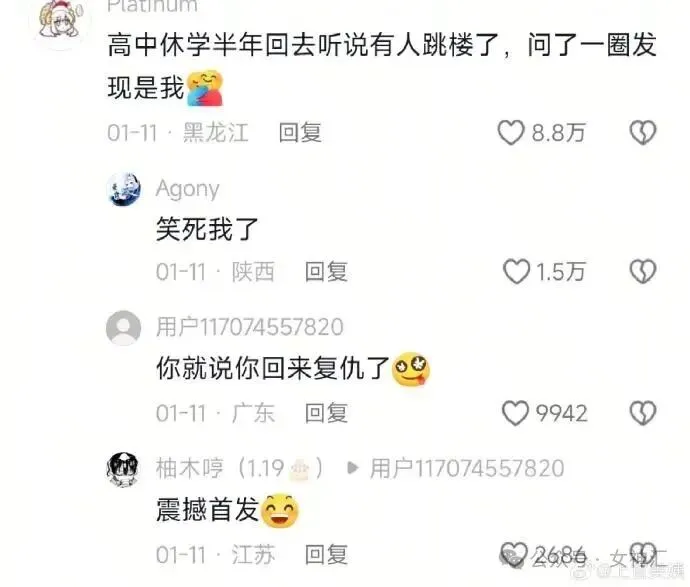Screen dimensions: 690x587
Task: Open 用户117074557820 username above 复仇 comment
Action: pos(250,327)
